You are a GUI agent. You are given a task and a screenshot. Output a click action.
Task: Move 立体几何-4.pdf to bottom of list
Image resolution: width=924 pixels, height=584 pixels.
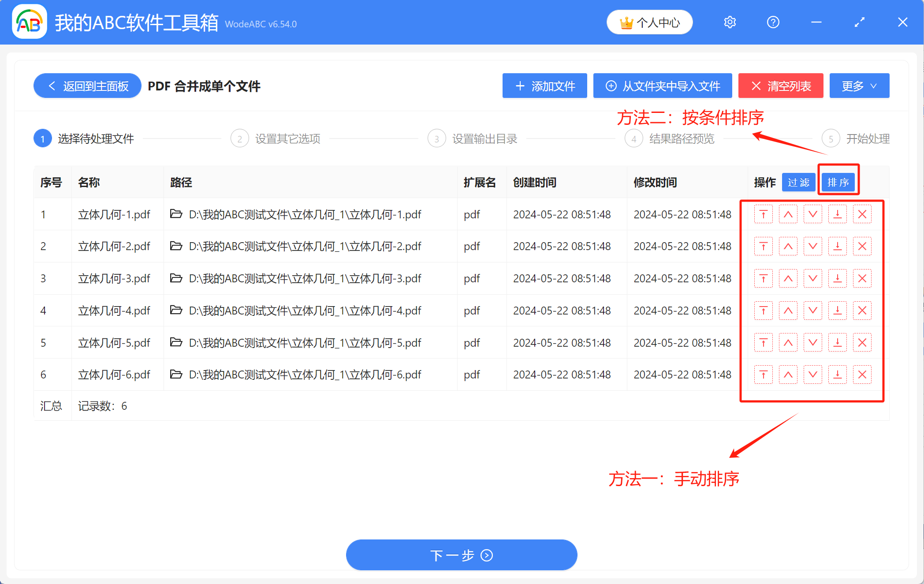coord(838,310)
